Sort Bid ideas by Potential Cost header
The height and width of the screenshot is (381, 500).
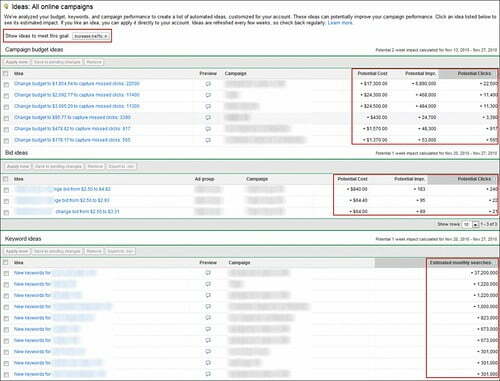coord(352,179)
